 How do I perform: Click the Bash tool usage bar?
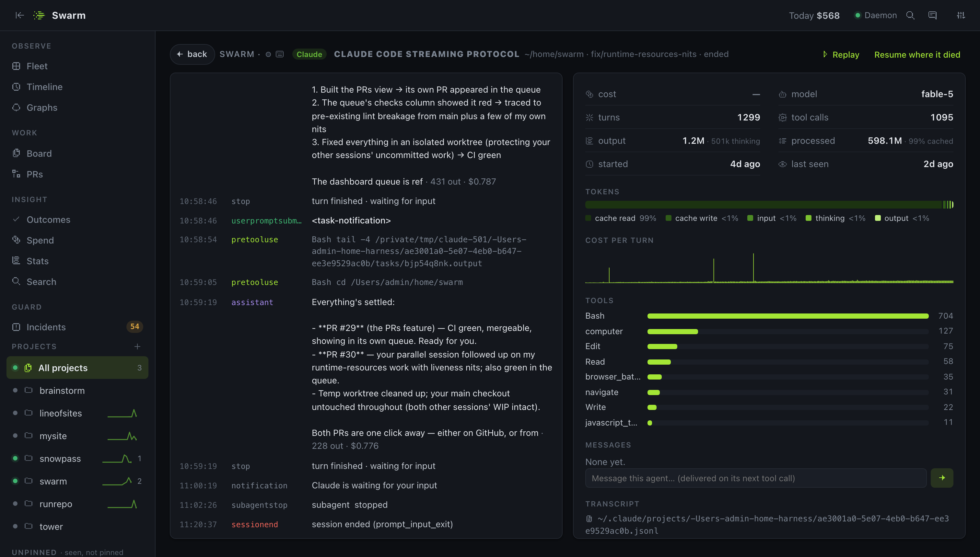(x=788, y=316)
